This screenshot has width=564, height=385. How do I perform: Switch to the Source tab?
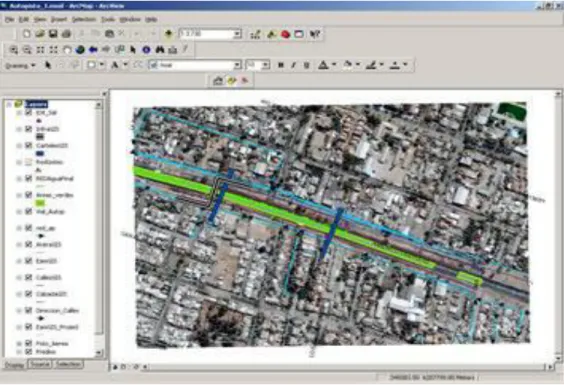[40, 364]
